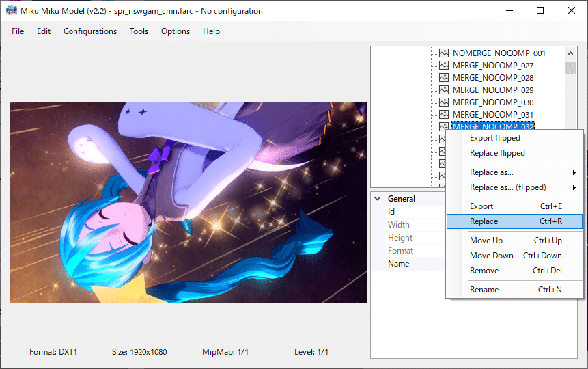Maximize the Miku Miku Model window
This screenshot has height=369, width=588.
tap(540, 10)
